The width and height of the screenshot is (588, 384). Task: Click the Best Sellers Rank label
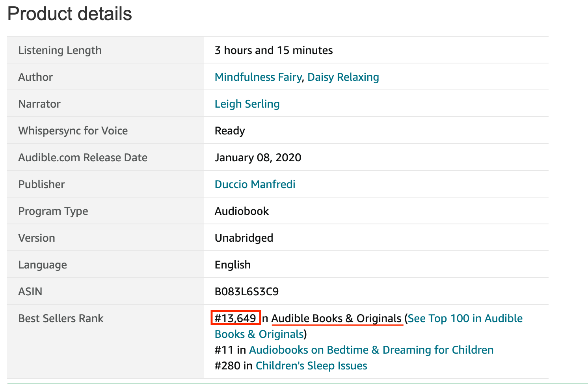point(61,318)
